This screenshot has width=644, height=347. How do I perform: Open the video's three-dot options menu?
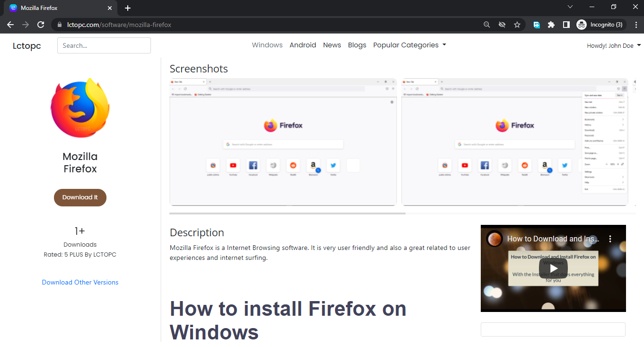pos(610,239)
